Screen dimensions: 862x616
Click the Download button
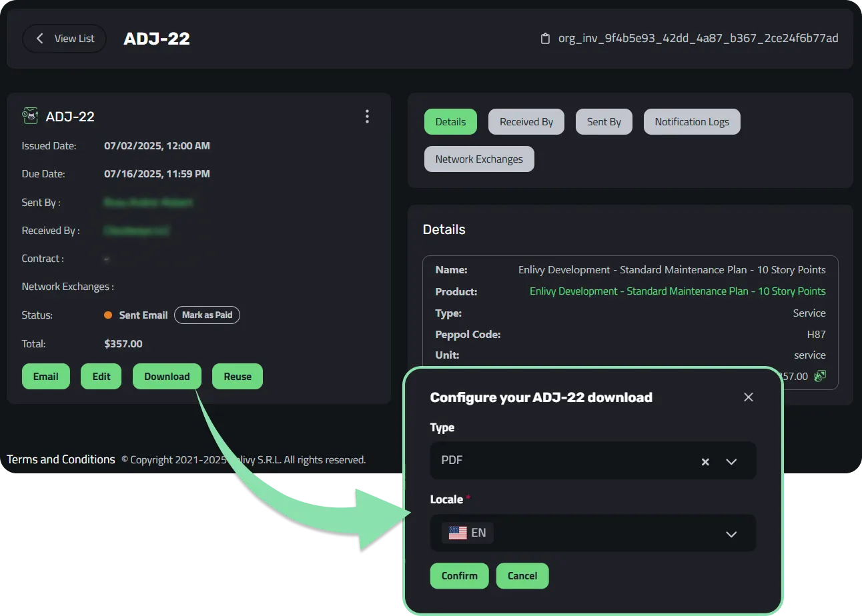tap(167, 376)
